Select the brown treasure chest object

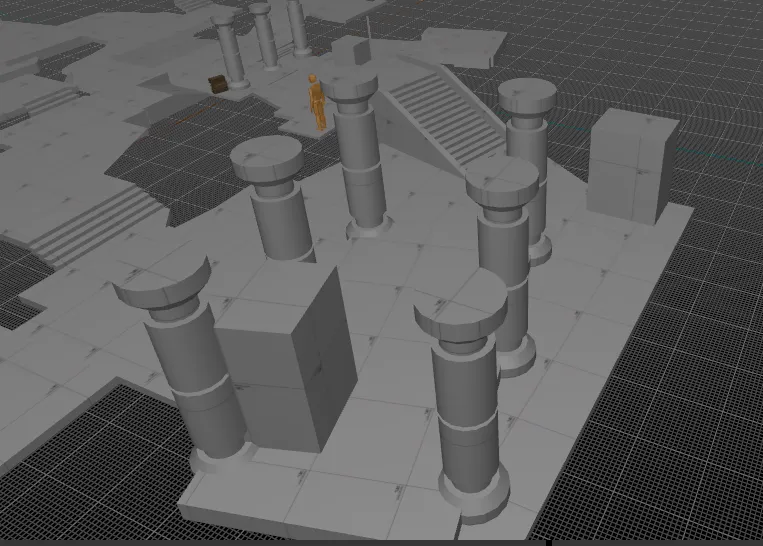point(218,84)
